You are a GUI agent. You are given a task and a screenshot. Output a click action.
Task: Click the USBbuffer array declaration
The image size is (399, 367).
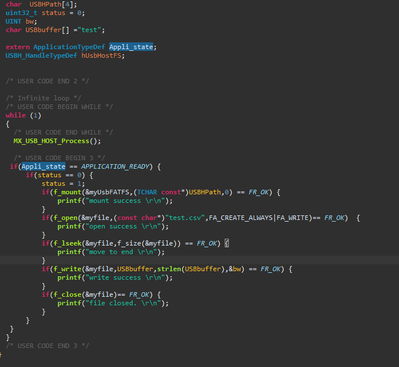pyautogui.click(x=55, y=30)
